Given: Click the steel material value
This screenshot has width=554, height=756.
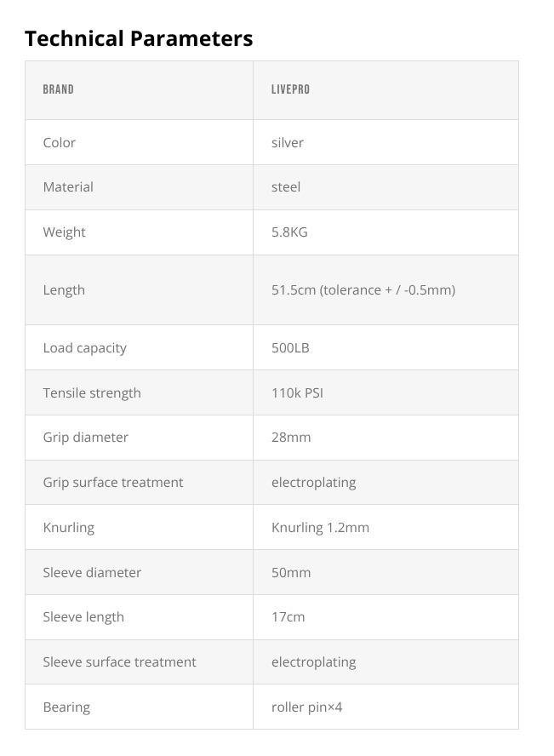Looking at the screenshot, I should (x=286, y=186).
